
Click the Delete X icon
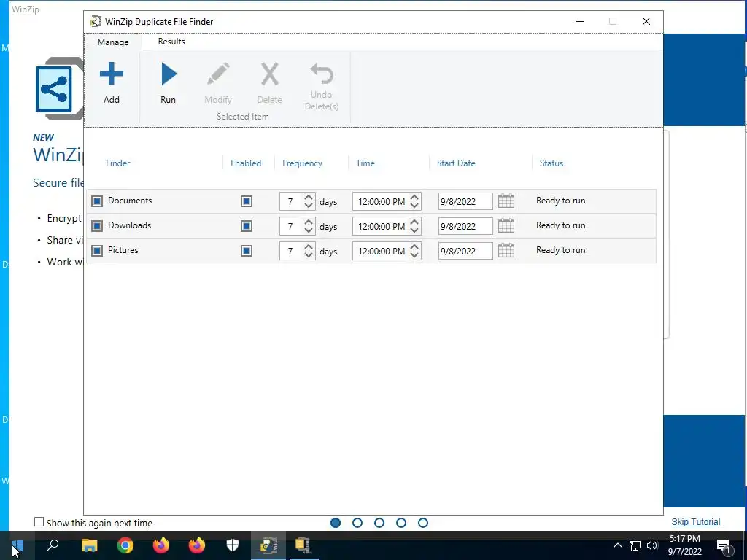coord(270,74)
